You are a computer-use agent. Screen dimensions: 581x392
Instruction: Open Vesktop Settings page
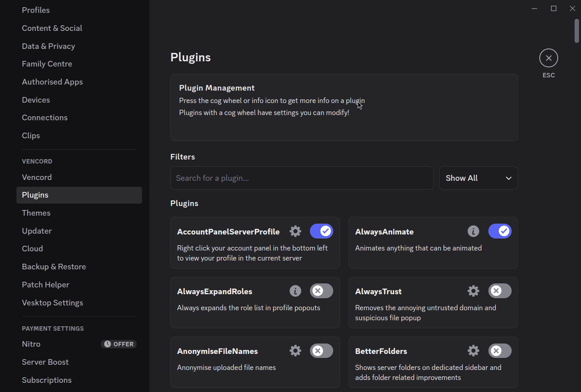coord(79,303)
